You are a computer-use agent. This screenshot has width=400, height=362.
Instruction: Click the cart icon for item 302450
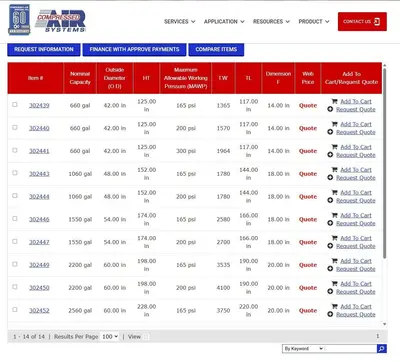(335, 283)
